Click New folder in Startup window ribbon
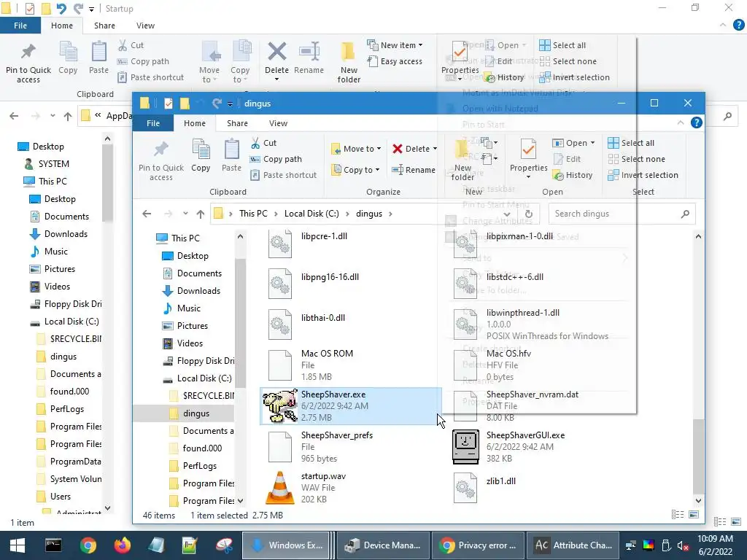 click(x=349, y=63)
